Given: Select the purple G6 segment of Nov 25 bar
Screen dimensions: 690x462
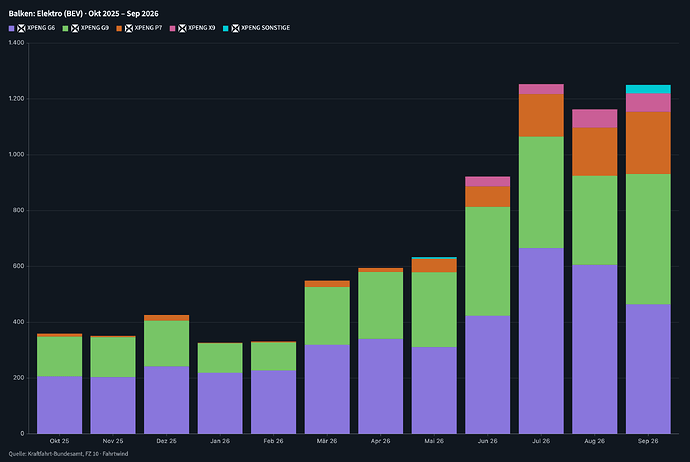Looking at the screenshot, I should pyautogui.click(x=113, y=405).
